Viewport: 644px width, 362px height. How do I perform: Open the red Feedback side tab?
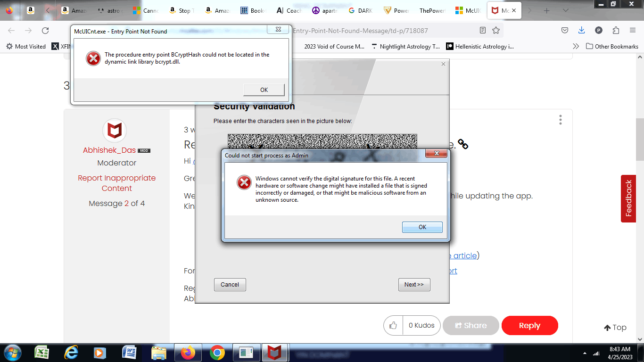[628, 198]
